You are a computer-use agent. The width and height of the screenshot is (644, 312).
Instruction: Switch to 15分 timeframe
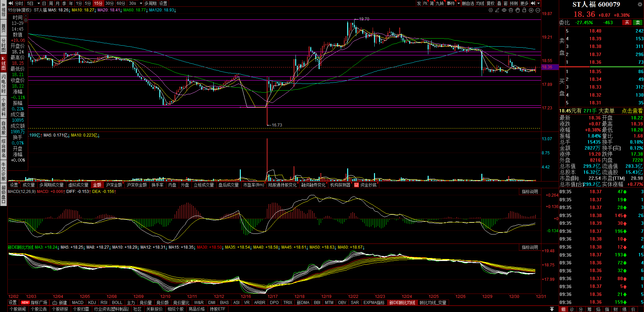click(x=98, y=3)
